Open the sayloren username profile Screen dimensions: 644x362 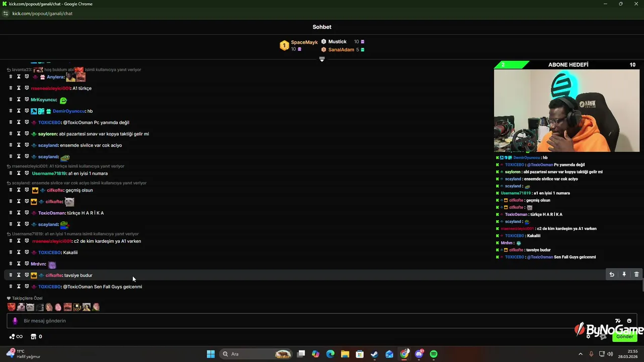(48, 134)
